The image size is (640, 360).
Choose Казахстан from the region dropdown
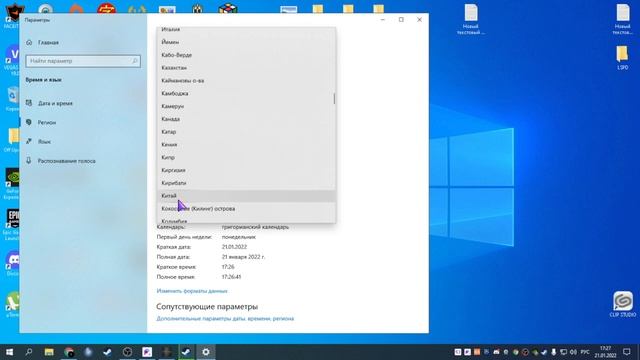point(246,68)
